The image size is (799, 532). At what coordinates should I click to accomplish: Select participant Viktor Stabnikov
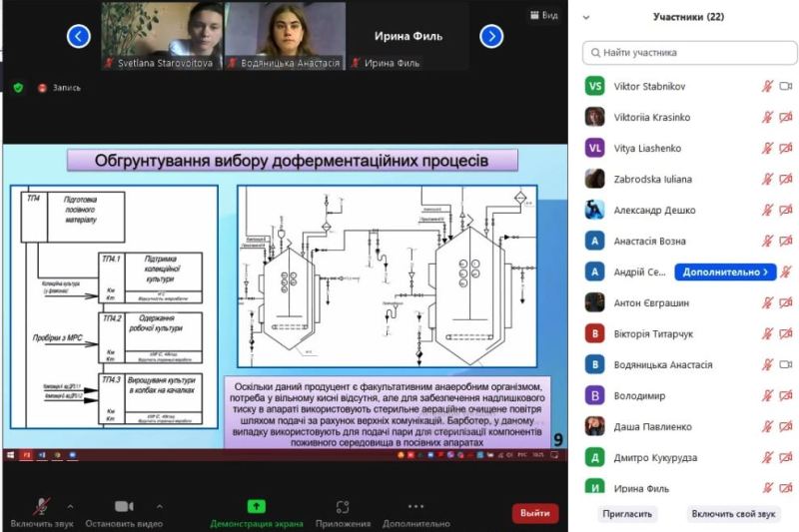(x=689, y=87)
